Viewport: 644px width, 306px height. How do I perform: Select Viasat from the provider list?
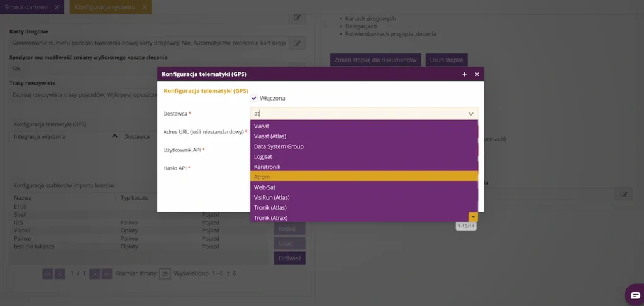tap(364, 126)
